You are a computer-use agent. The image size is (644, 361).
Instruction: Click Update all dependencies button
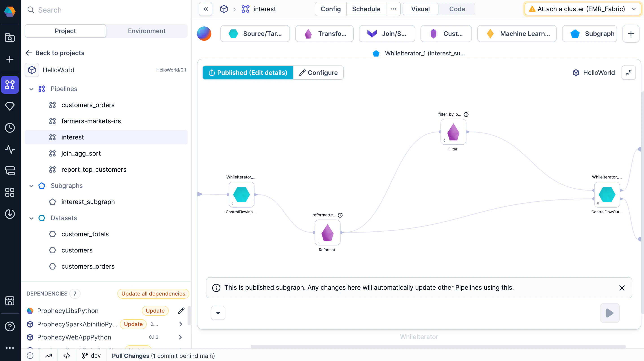point(153,294)
